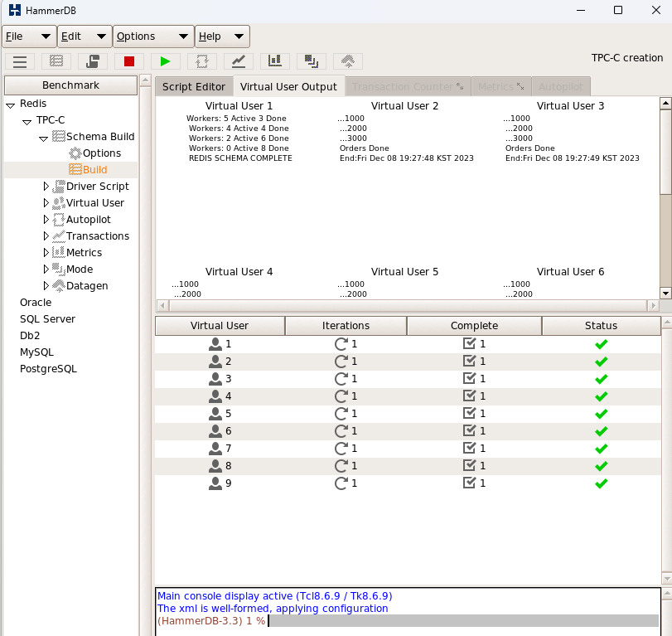672x636 pixels.
Task: Open the transaction counter graph icon
Action: pyautogui.click(x=238, y=61)
